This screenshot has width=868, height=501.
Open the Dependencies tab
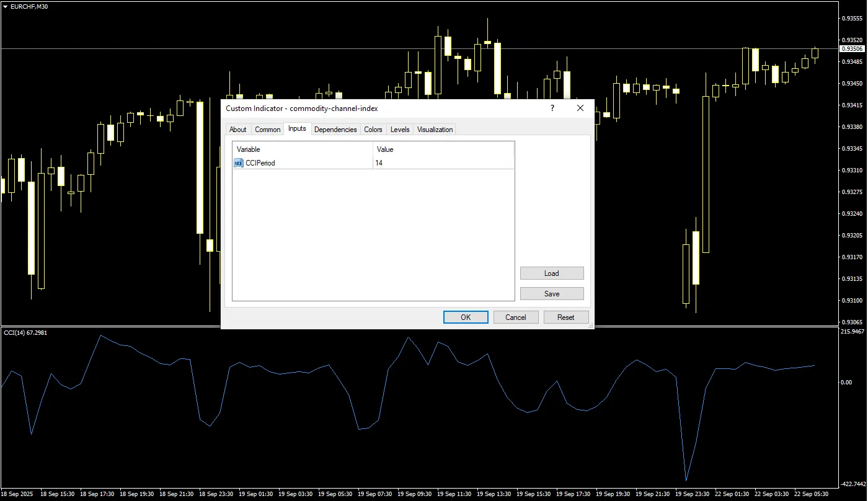(x=335, y=130)
